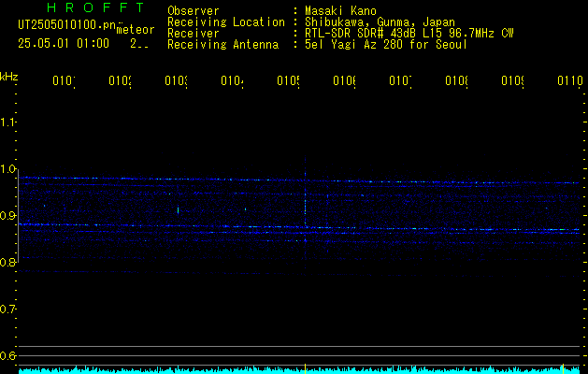The width and height of the screenshot is (588, 374).
Task: Select the 0.7 kHz axis tick
Action: pyautogui.click(x=8, y=309)
